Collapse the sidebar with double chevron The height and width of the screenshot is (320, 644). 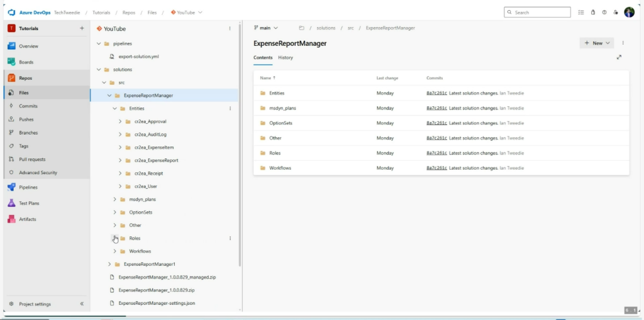[x=82, y=304]
